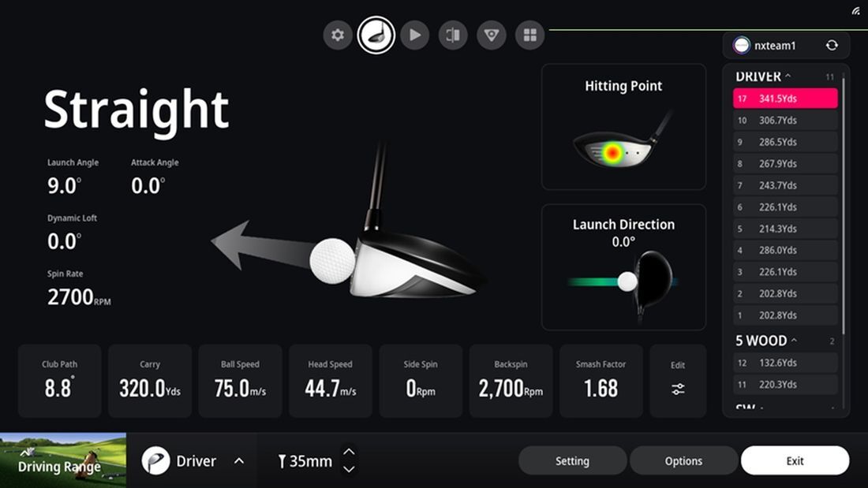
Task: Click the inverted triangle target icon
Action: click(x=492, y=35)
